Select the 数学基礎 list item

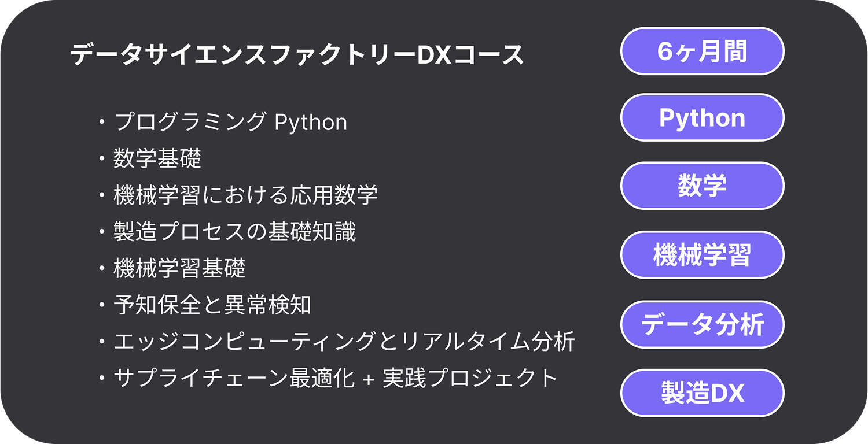click(157, 159)
